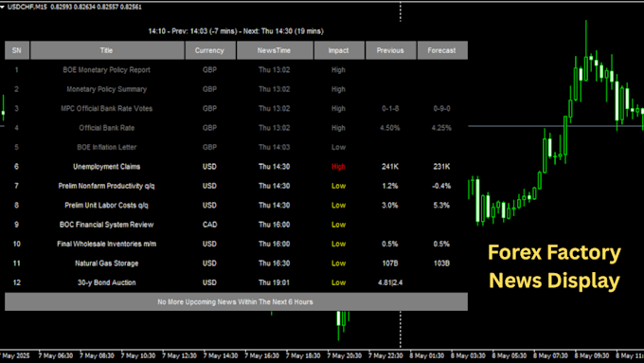Click the Forex Factory News Display text
Screen dimensions: 644x363
point(554,266)
